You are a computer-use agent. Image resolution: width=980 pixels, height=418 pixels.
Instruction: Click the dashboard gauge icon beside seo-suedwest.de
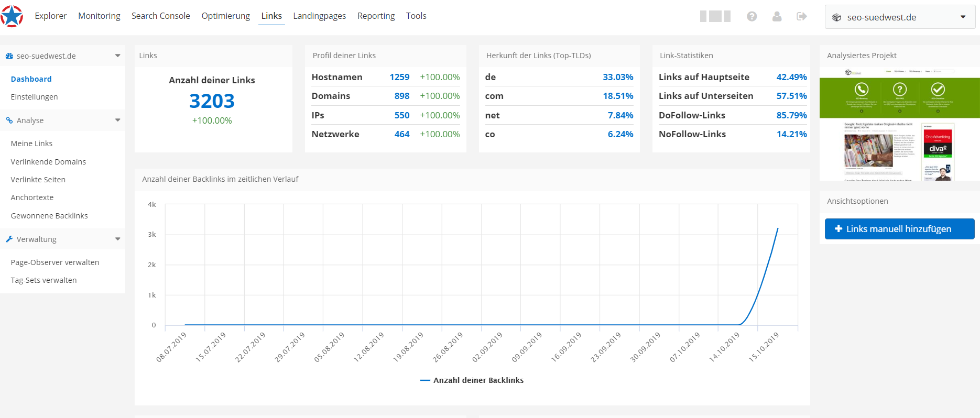[9, 56]
